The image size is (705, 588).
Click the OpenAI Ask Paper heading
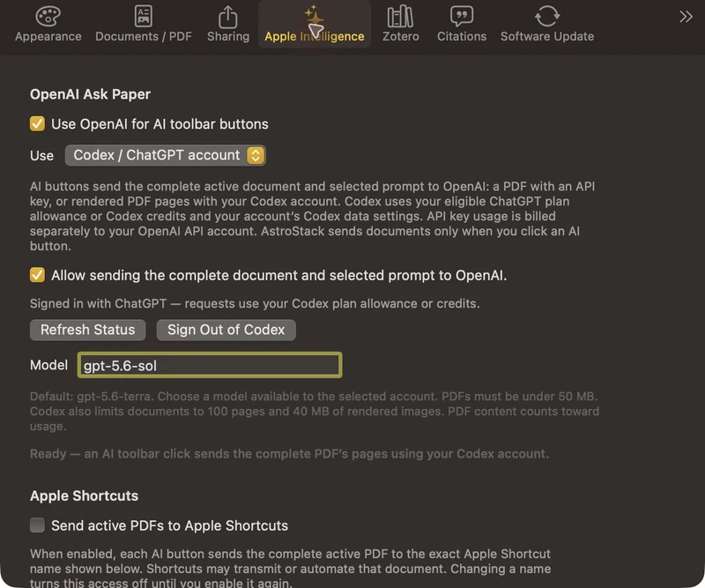pyautogui.click(x=90, y=94)
